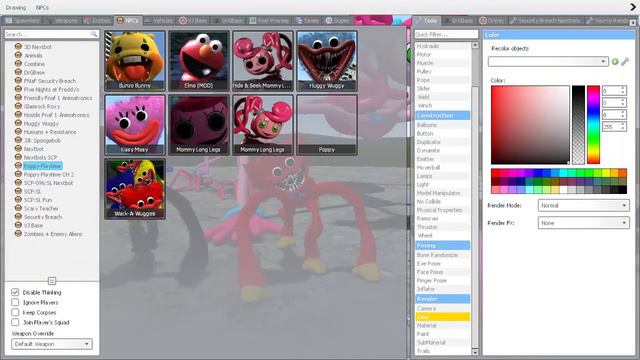640x360 pixels.
Task: Select the dark-faced Mommy Long Legs NPC icon
Action: [199, 125]
